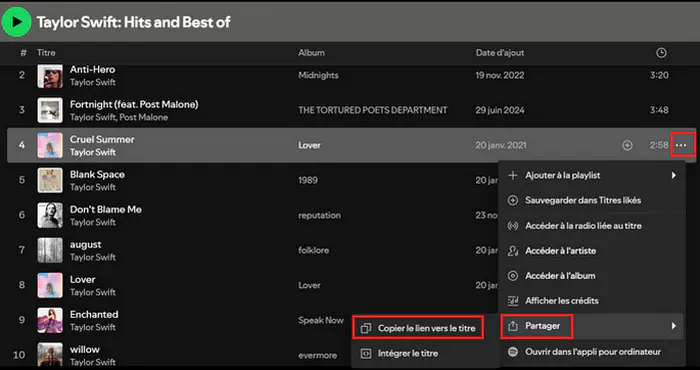Open Post Malone artist link
The image size is (700, 370).
[x=144, y=117]
